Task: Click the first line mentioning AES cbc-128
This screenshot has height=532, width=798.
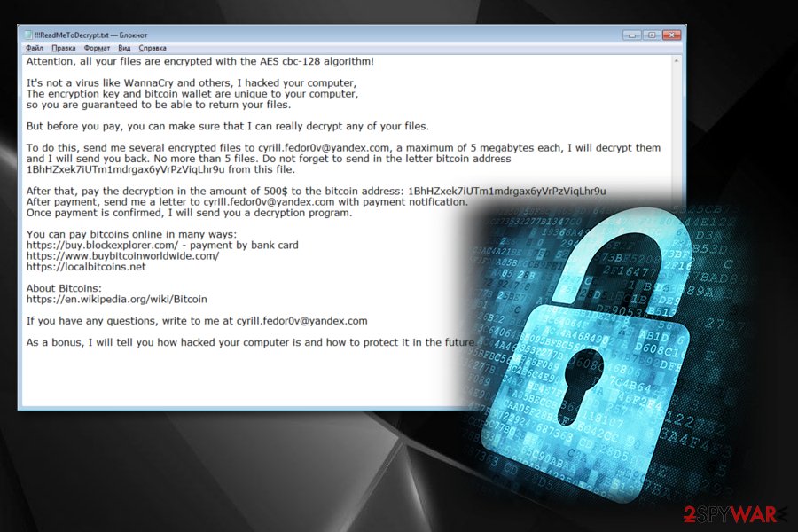Action: [x=200, y=61]
